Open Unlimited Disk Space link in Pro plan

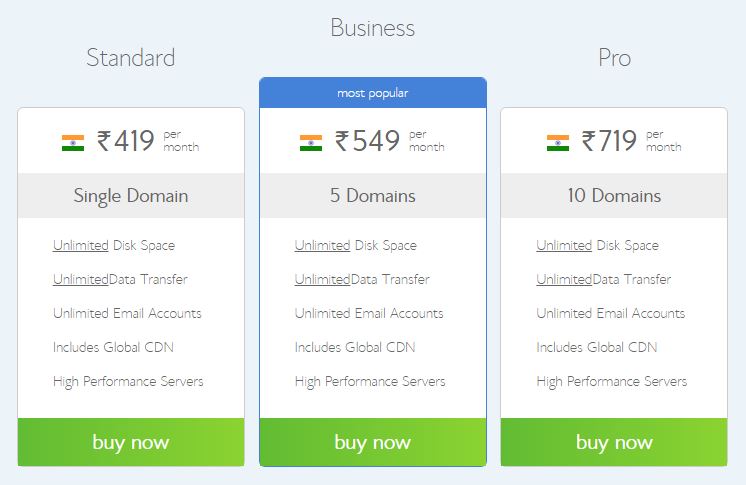(564, 246)
